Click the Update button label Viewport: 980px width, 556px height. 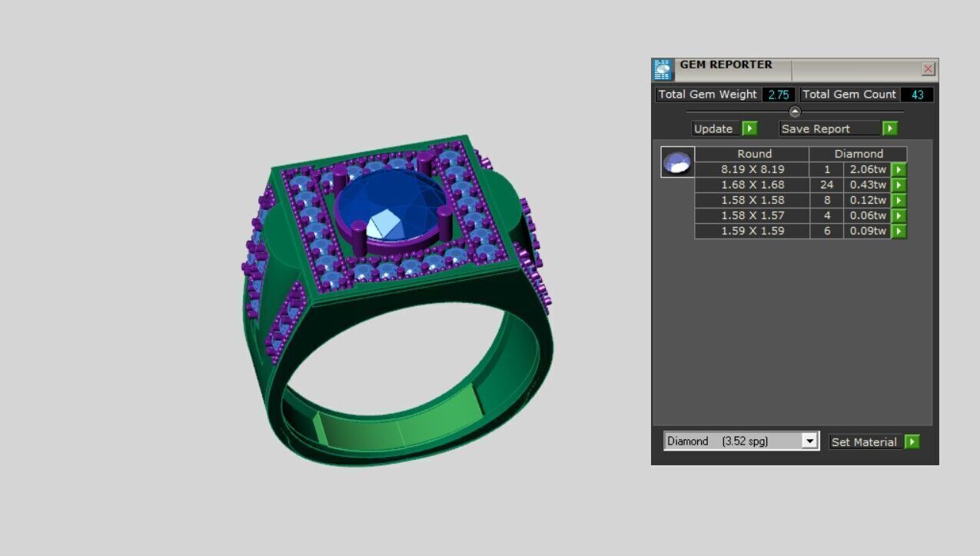click(716, 128)
